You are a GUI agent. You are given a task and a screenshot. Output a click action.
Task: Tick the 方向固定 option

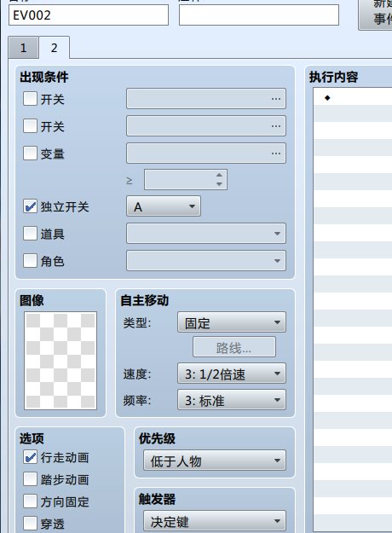30,501
